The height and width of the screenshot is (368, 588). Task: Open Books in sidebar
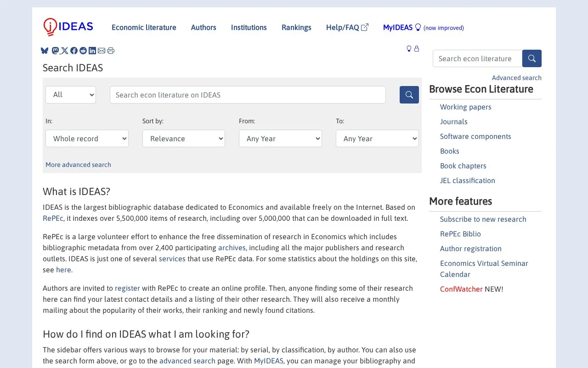tap(449, 151)
